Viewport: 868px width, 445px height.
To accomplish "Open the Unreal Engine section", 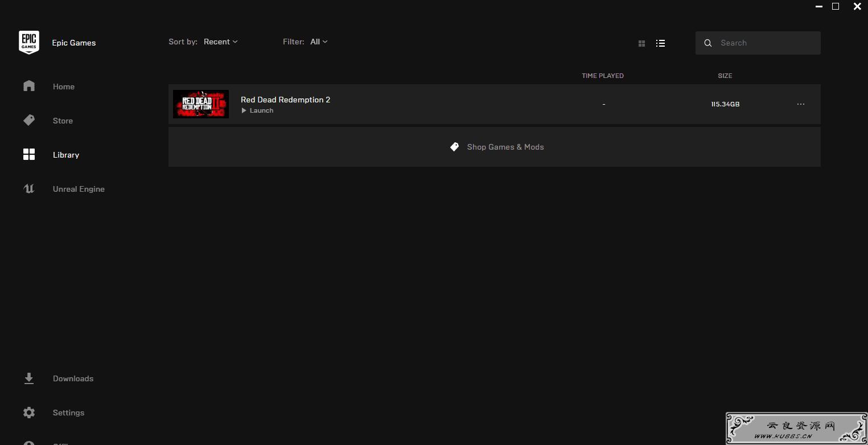I will 79,189.
